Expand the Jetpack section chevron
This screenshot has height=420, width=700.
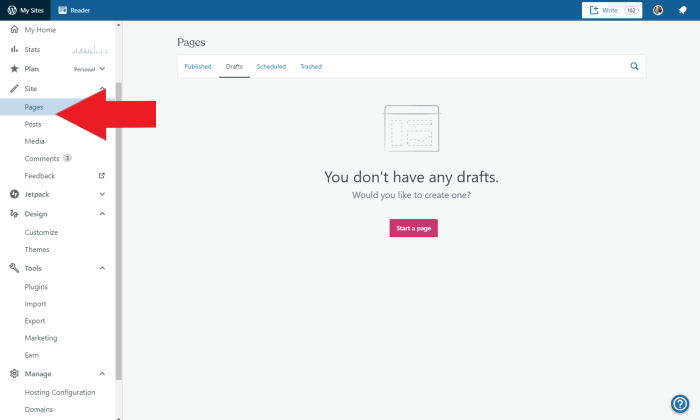(102, 194)
